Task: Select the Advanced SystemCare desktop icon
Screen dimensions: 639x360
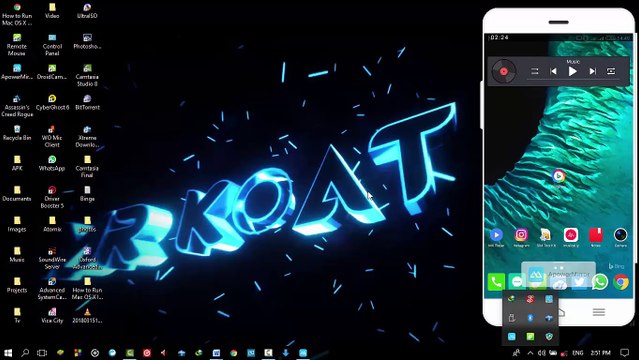Action: tap(52, 289)
